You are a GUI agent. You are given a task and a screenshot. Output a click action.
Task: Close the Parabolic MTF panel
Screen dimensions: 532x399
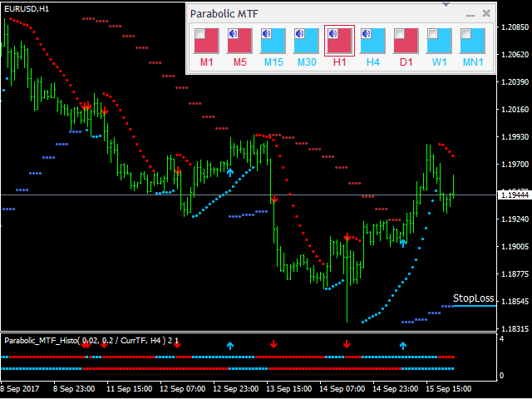point(487,13)
